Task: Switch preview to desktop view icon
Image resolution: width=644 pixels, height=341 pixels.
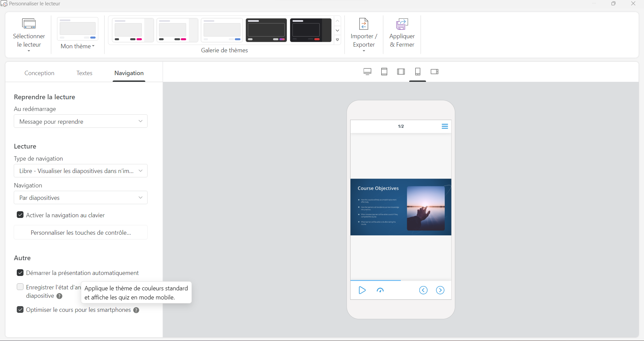Action: (x=367, y=72)
